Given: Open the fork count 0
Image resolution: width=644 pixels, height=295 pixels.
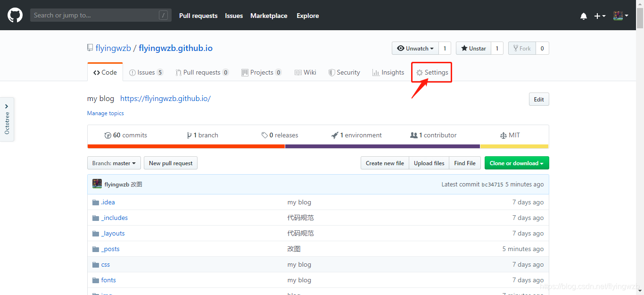Looking at the screenshot, I should coord(542,48).
